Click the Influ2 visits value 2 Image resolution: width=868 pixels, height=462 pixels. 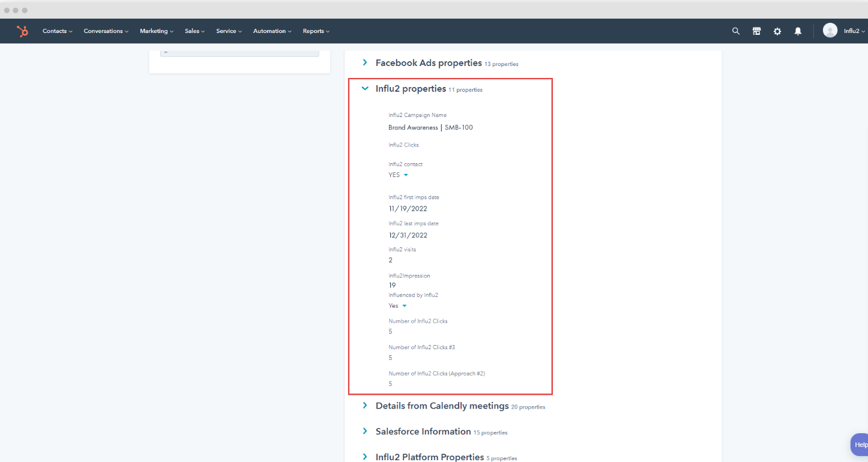[x=391, y=260]
